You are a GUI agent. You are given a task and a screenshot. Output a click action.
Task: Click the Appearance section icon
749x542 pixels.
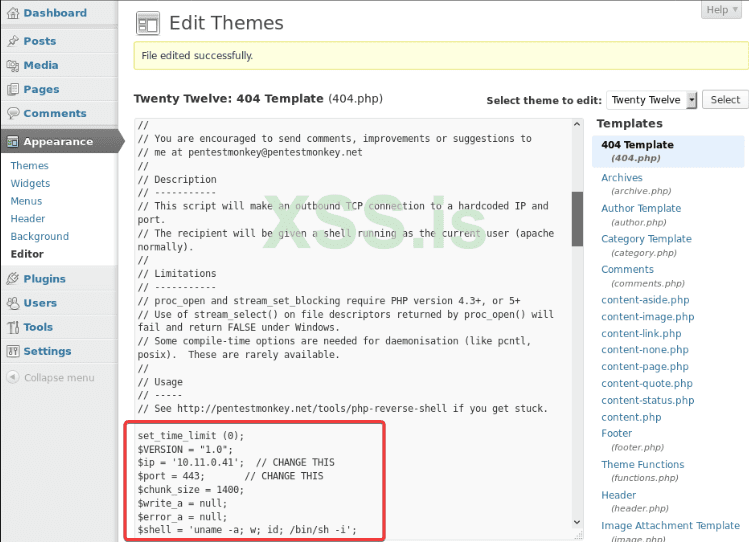[x=13, y=142]
